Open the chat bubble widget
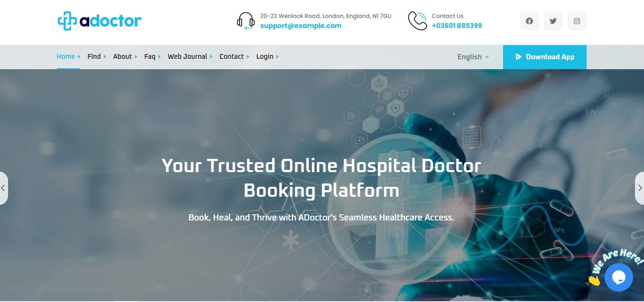 (618, 277)
